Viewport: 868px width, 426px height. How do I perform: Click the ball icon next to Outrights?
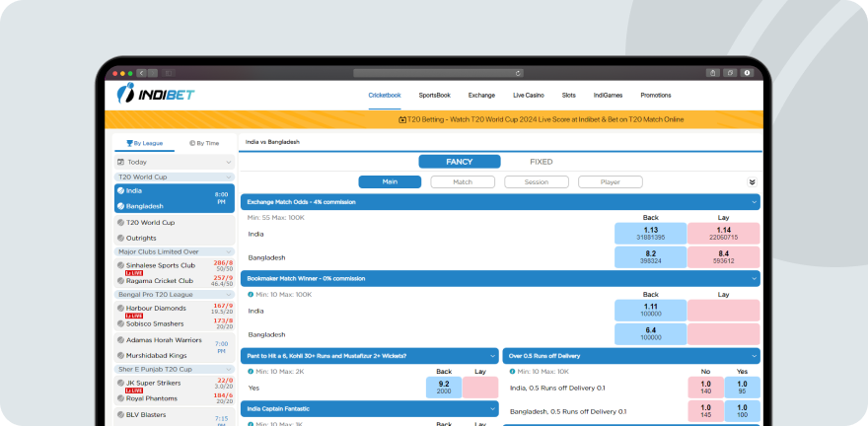click(x=120, y=238)
